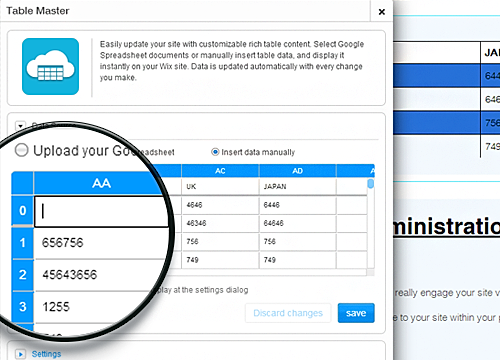Select column header AC
The height and width of the screenshot is (360, 500).
220,171
